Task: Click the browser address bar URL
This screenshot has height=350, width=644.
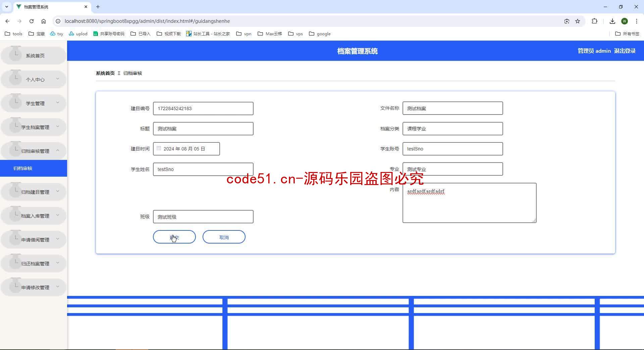Action: 147,21
